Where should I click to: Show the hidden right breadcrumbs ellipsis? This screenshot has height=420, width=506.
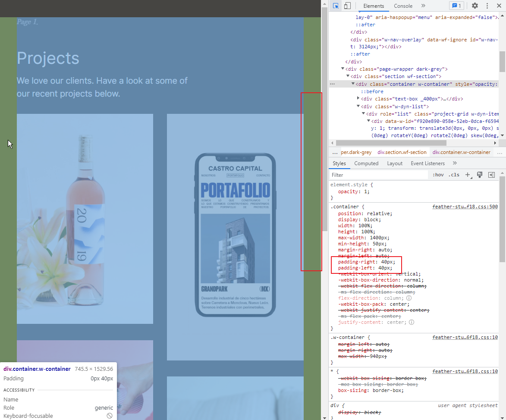[x=500, y=152]
